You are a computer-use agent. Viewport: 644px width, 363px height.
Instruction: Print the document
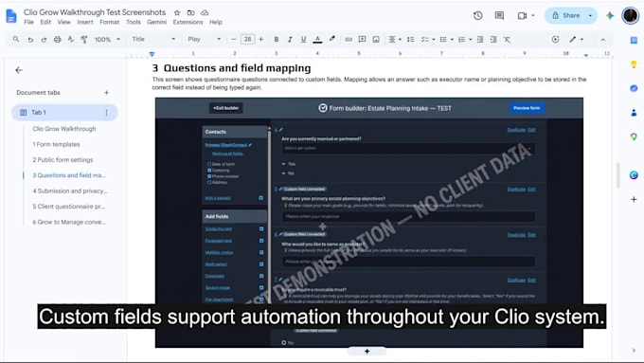tap(58, 40)
